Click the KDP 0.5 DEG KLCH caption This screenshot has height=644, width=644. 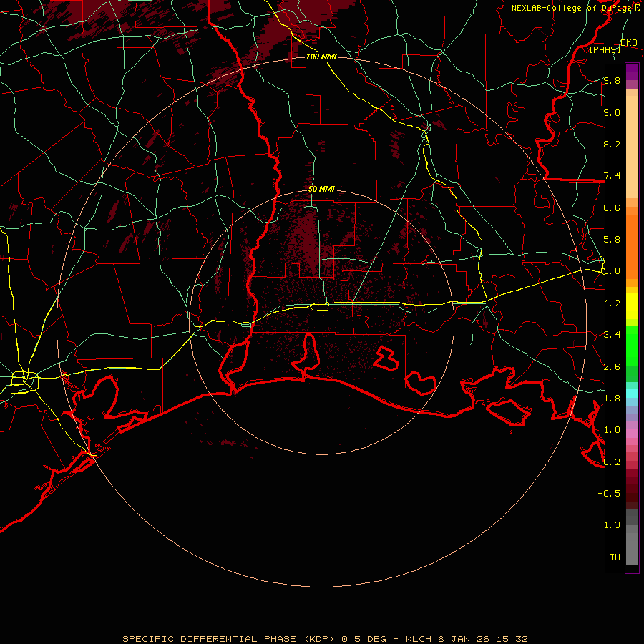(x=325, y=639)
